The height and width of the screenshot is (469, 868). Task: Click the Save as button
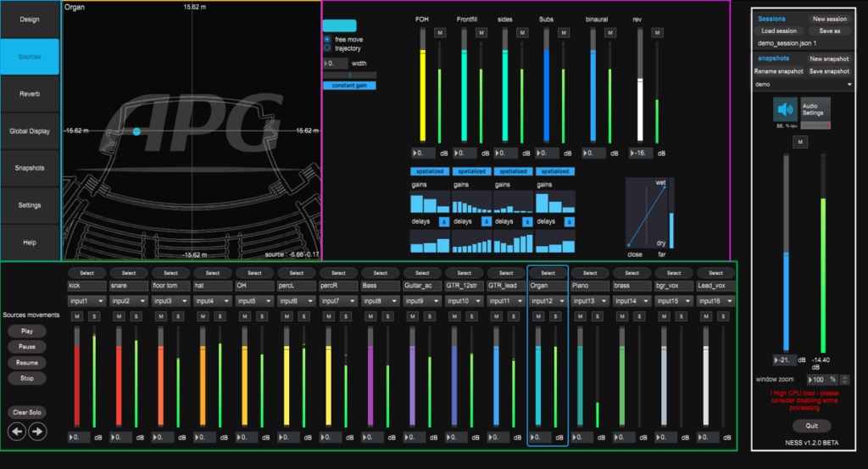pyautogui.click(x=829, y=31)
